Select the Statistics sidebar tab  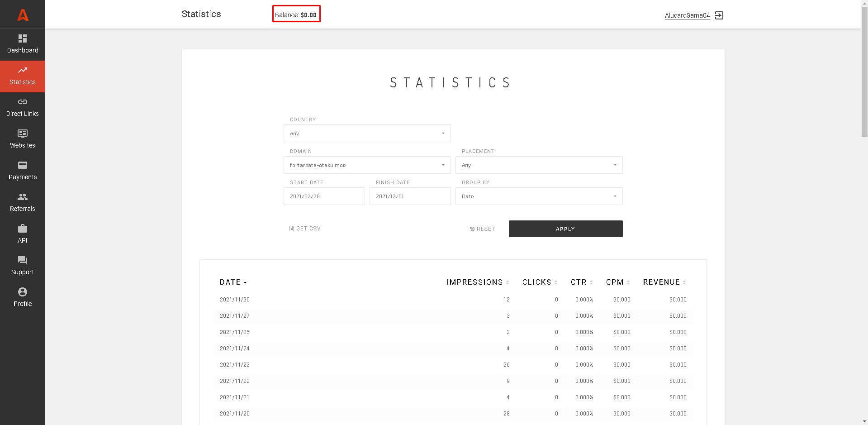[x=23, y=76]
